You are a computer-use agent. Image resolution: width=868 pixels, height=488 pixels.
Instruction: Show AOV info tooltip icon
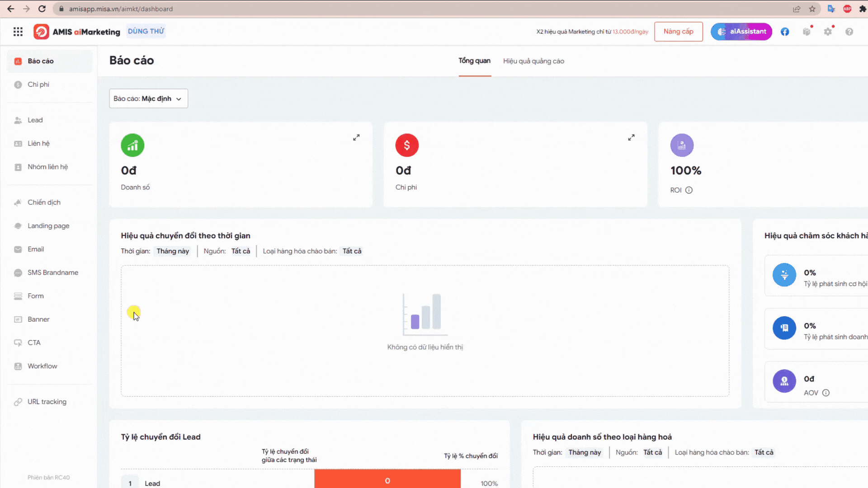pyautogui.click(x=826, y=393)
